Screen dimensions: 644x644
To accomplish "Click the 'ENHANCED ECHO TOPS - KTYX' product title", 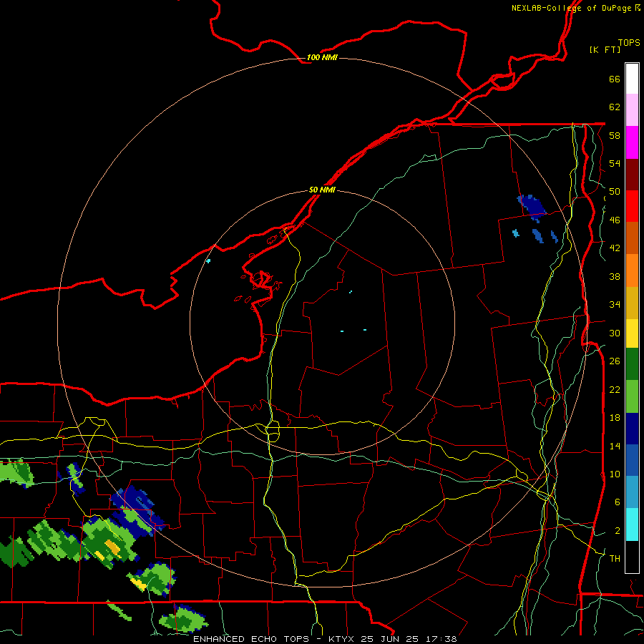I will [x=273, y=639].
